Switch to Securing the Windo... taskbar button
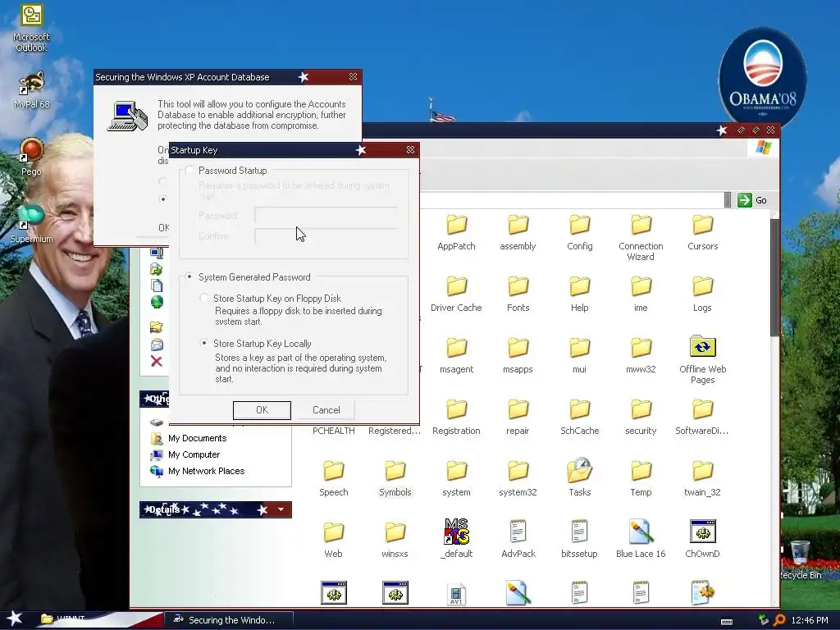The image size is (840, 630). (x=229, y=620)
